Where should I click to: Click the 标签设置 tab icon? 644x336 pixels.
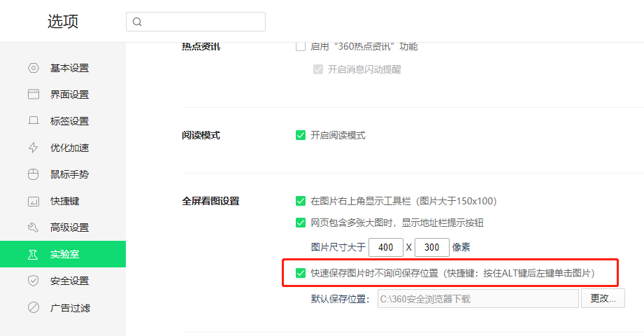[x=34, y=120]
